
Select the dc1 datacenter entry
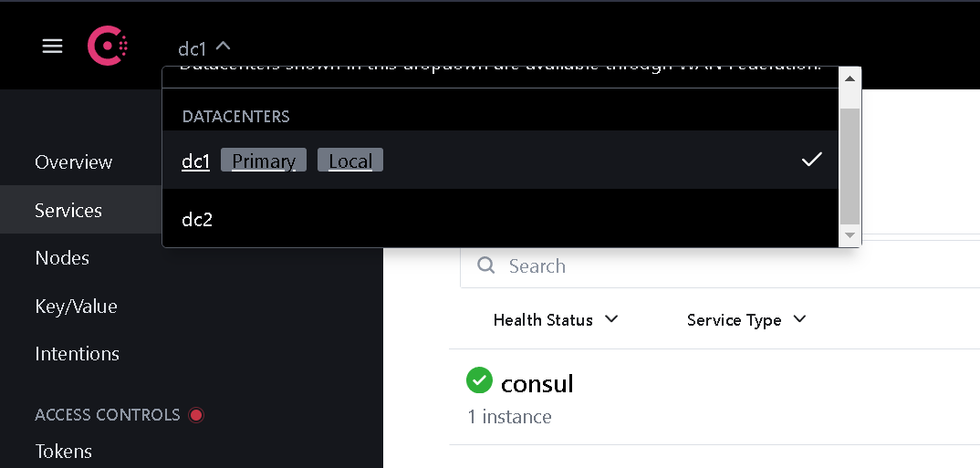[x=196, y=161]
